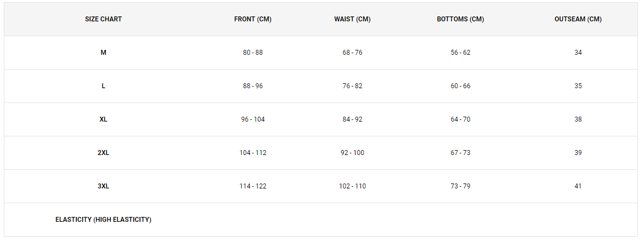Click the outseam value 39
The height and width of the screenshot is (241, 644).
coord(578,153)
